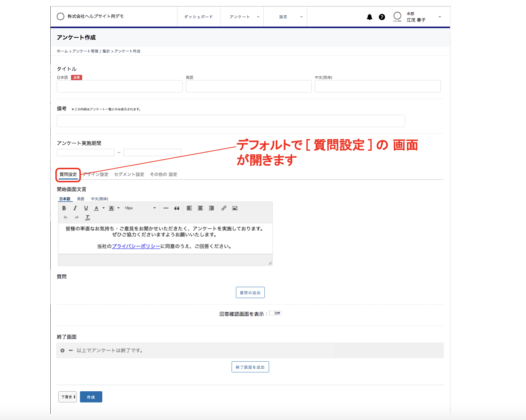The image size is (526, 420).
Task: Click the clear formatting icon
Action: click(x=87, y=218)
